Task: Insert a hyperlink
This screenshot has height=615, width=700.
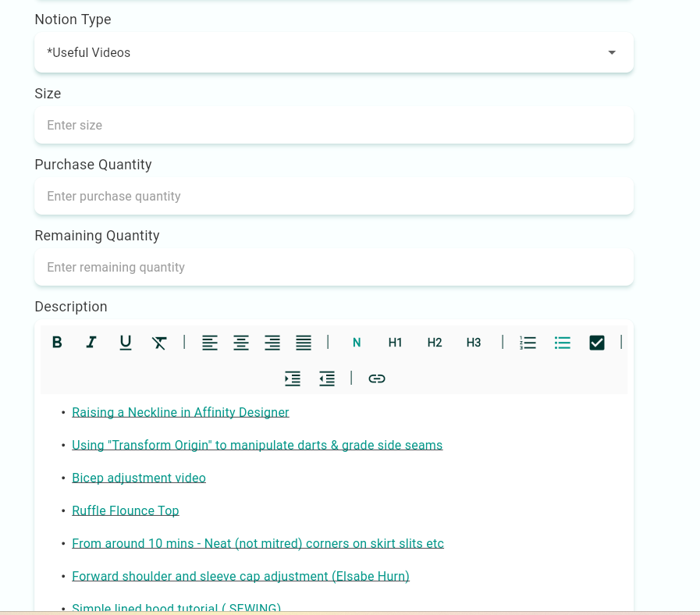Action: coord(377,379)
